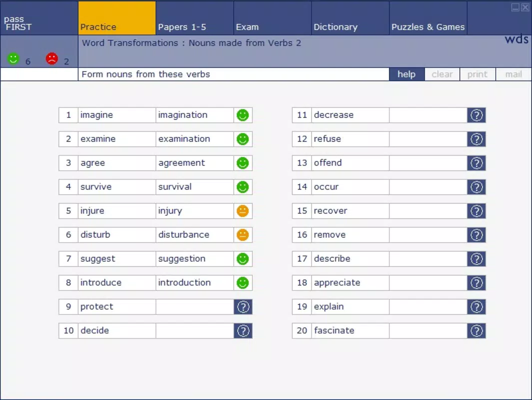Click the question mark for offend
The width and height of the screenshot is (532, 400).
click(477, 163)
